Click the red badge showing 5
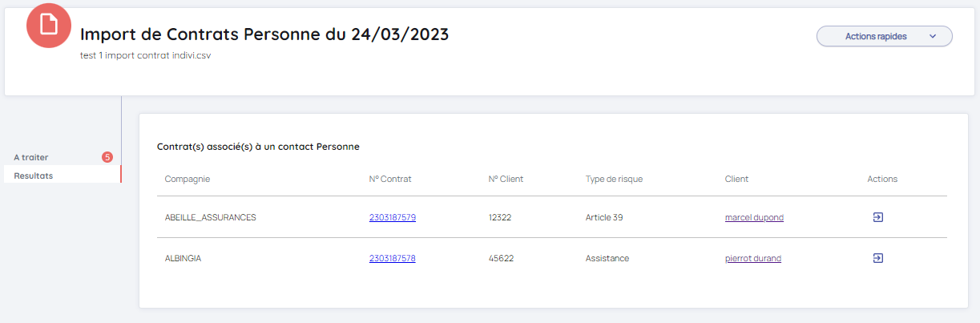The height and width of the screenshot is (323, 980). click(107, 157)
